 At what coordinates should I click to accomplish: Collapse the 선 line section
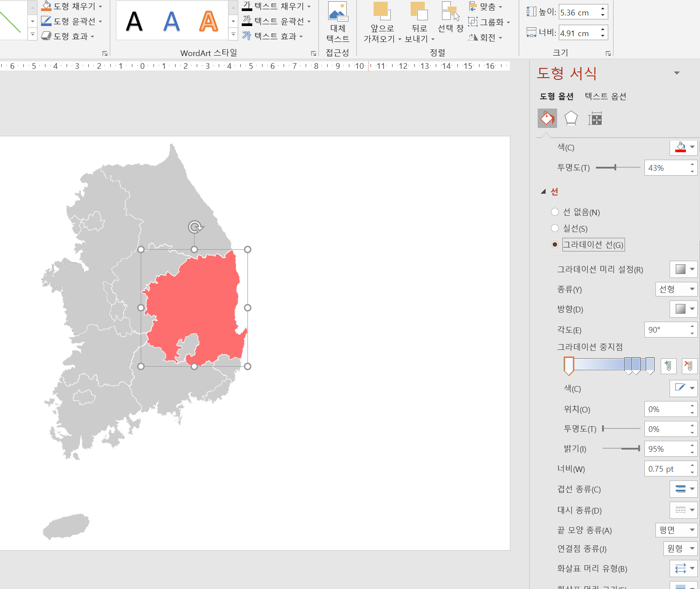pyautogui.click(x=543, y=191)
